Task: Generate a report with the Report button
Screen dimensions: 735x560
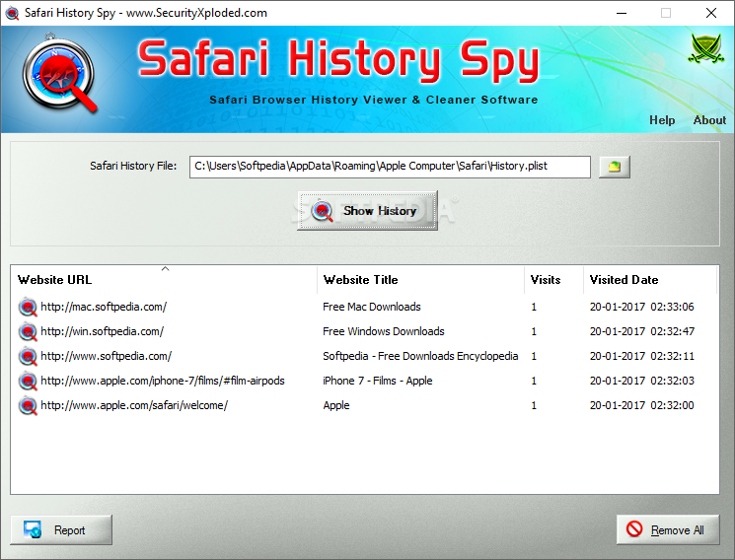Action: [x=61, y=530]
